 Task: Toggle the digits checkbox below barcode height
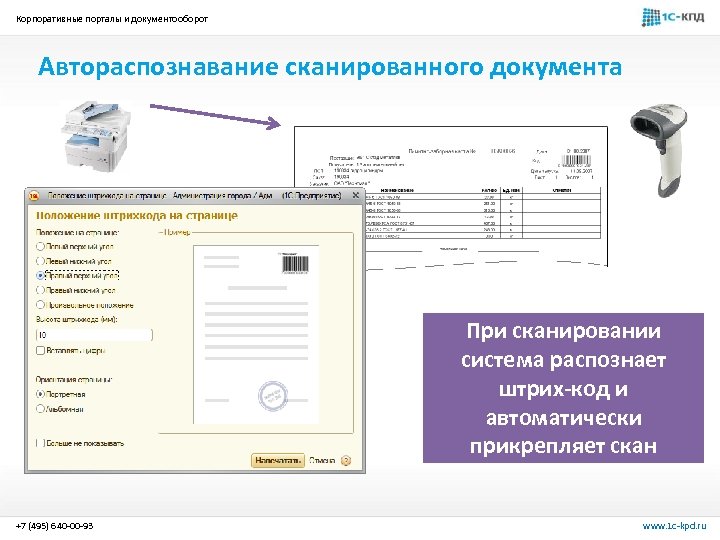tap(40, 350)
